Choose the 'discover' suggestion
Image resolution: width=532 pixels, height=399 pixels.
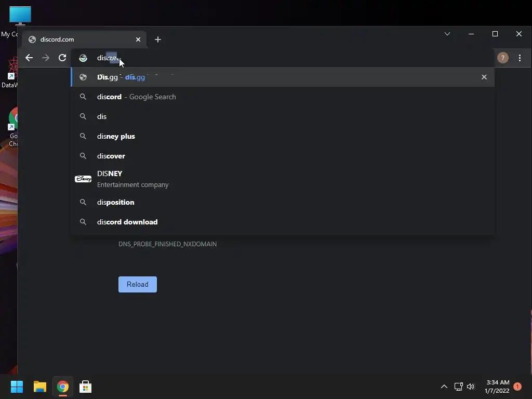282,156
